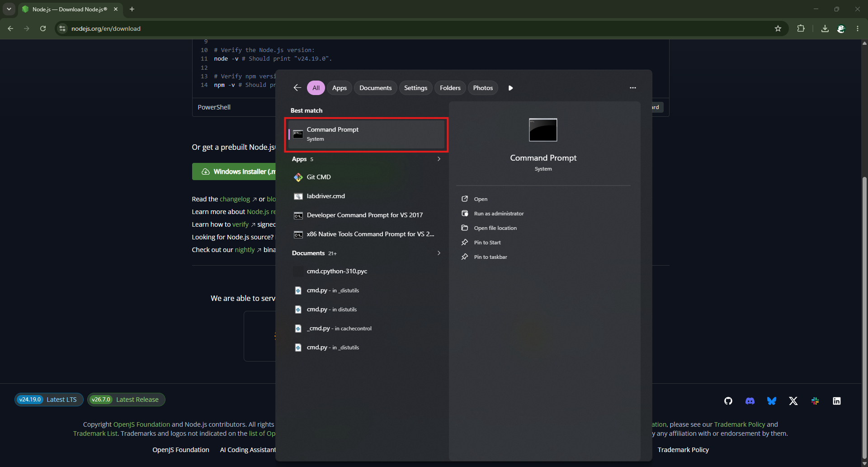Open Chrome profile avatar

click(841, 29)
